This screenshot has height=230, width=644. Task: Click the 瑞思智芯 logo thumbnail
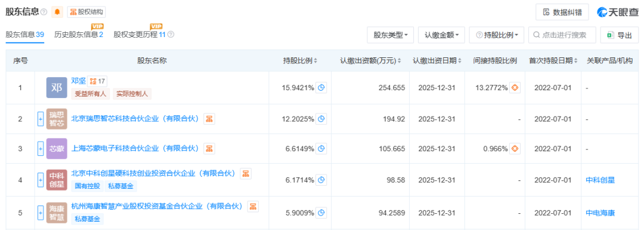[57, 119]
